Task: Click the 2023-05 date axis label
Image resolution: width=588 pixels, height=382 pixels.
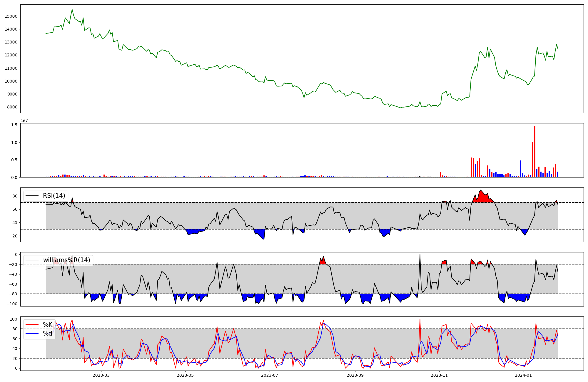Action: tap(185, 375)
